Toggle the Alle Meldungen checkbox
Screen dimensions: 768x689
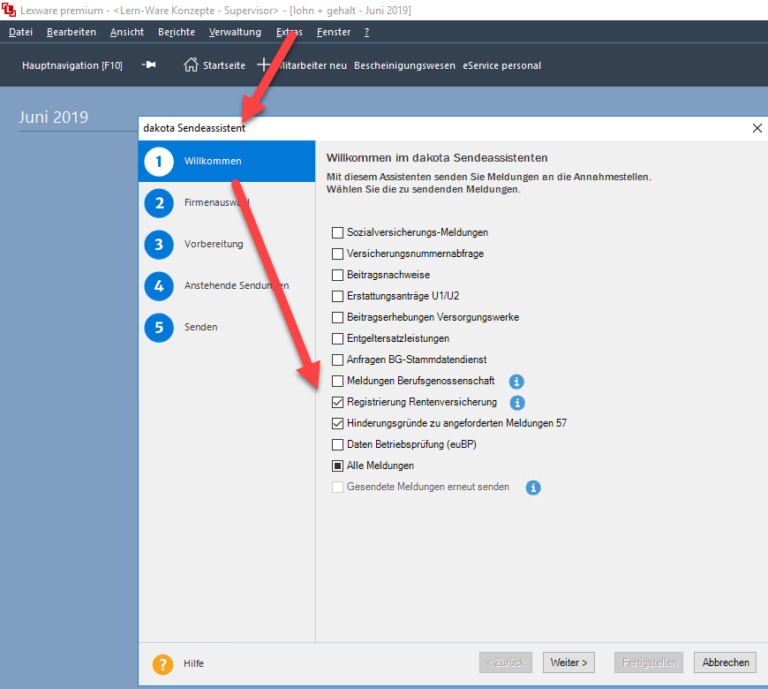[337, 466]
